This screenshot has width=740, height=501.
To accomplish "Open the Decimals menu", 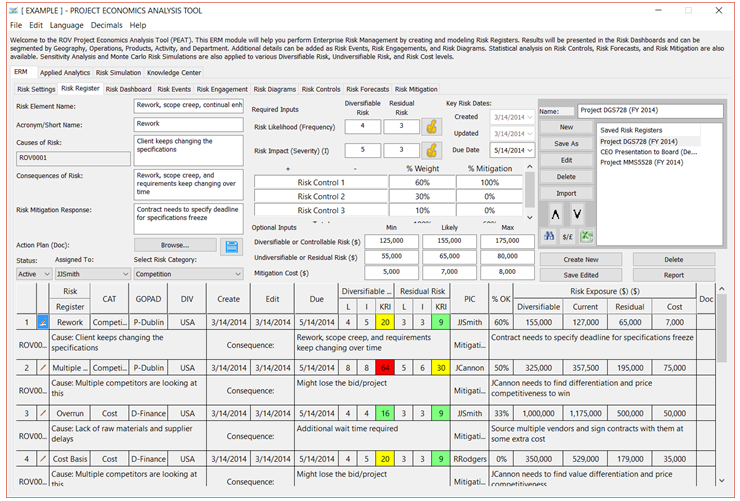I will pyautogui.click(x=107, y=25).
